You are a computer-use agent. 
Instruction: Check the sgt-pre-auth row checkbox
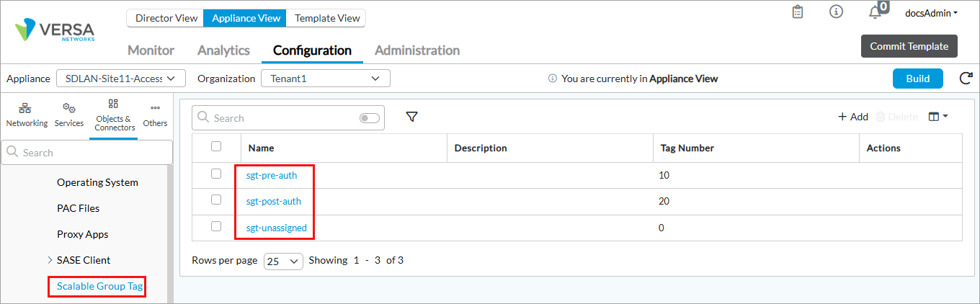216,174
